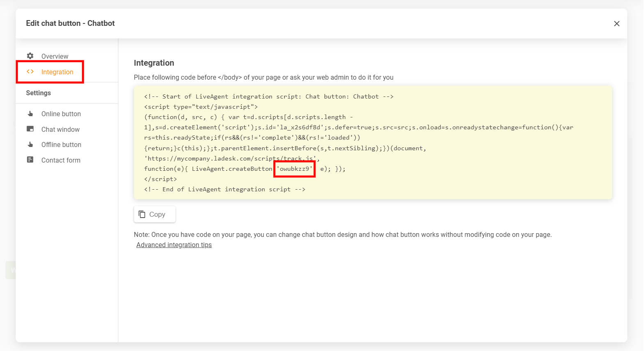Select the Integration menu item
This screenshot has width=644, height=351.
(x=57, y=72)
